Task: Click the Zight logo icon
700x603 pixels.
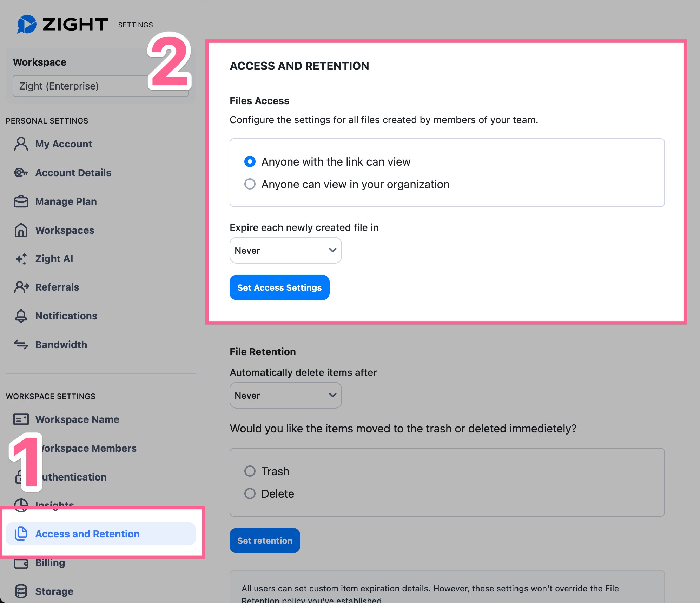Action: (27, 24)
